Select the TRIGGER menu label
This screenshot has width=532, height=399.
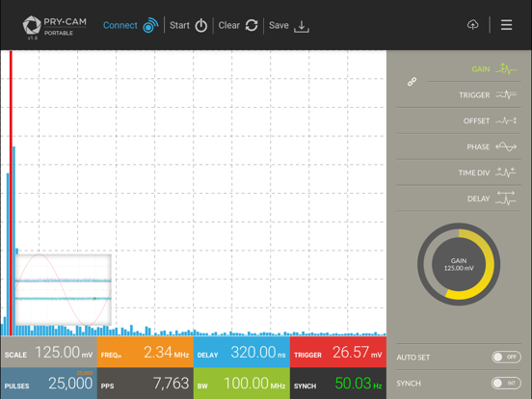click(x=474, y=95)
